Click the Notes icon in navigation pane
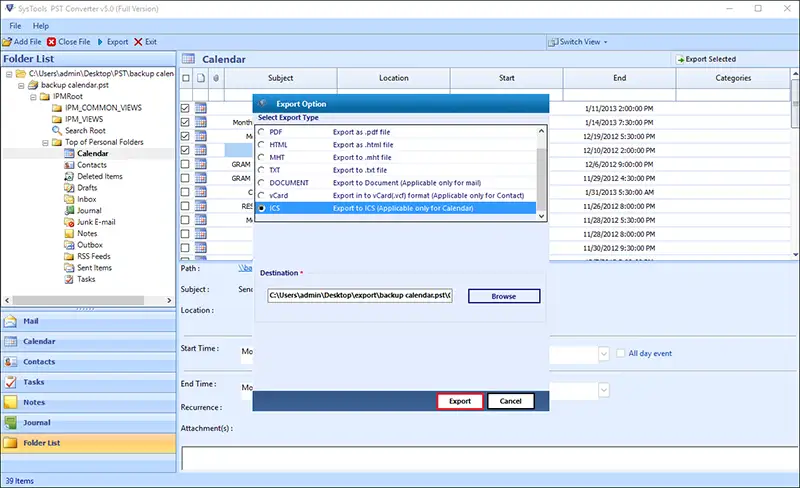 tap(10, 402)
